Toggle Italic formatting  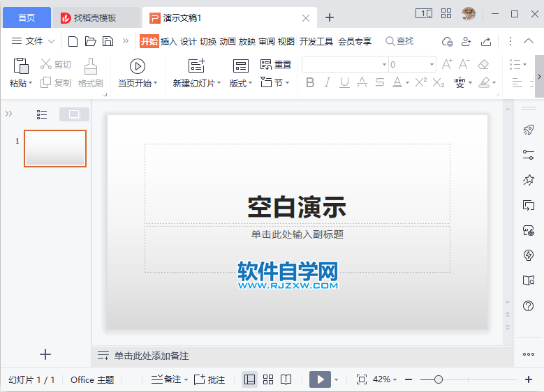(327, 82)
